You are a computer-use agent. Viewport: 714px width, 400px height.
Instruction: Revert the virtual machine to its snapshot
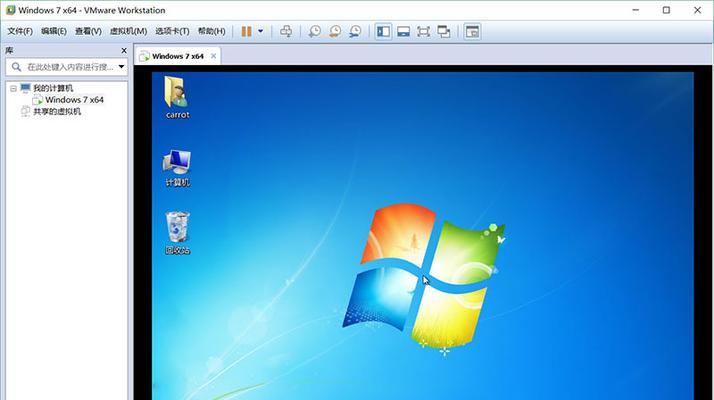(335, 31)
